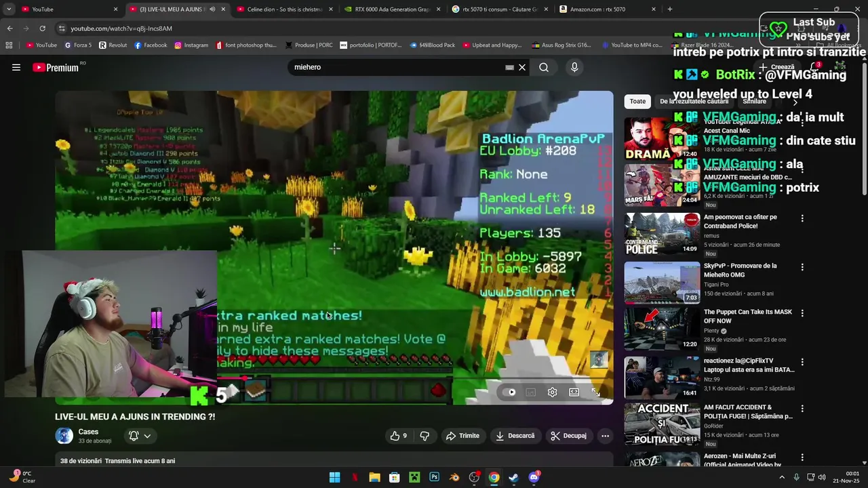
Task: Toggle autoplay switch in the player
Action: coord(511,392)
